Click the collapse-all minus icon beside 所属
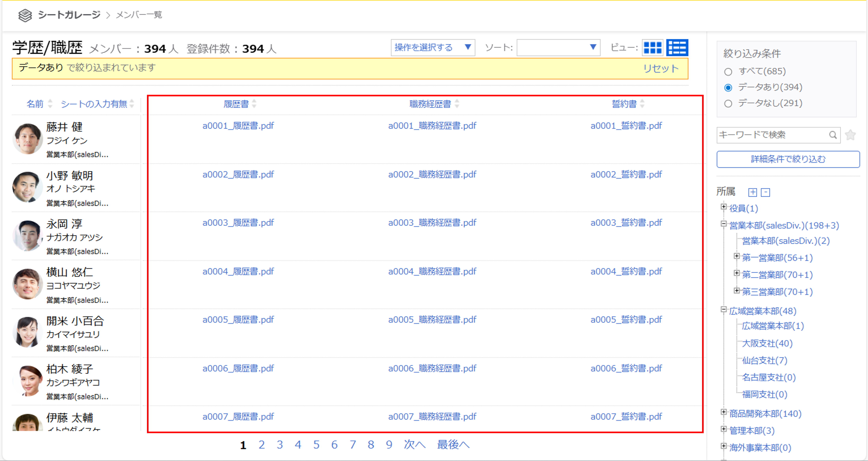 click(766, 192)
